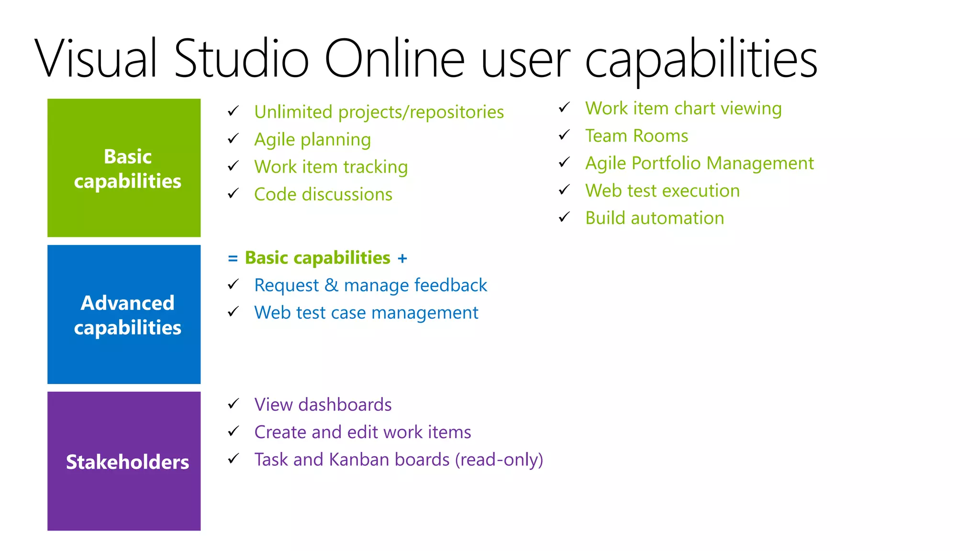Image resolution: width=980 pixels, height=551 pixels.
Task: Select Web test case management text
Action: (x=366, y=313)
